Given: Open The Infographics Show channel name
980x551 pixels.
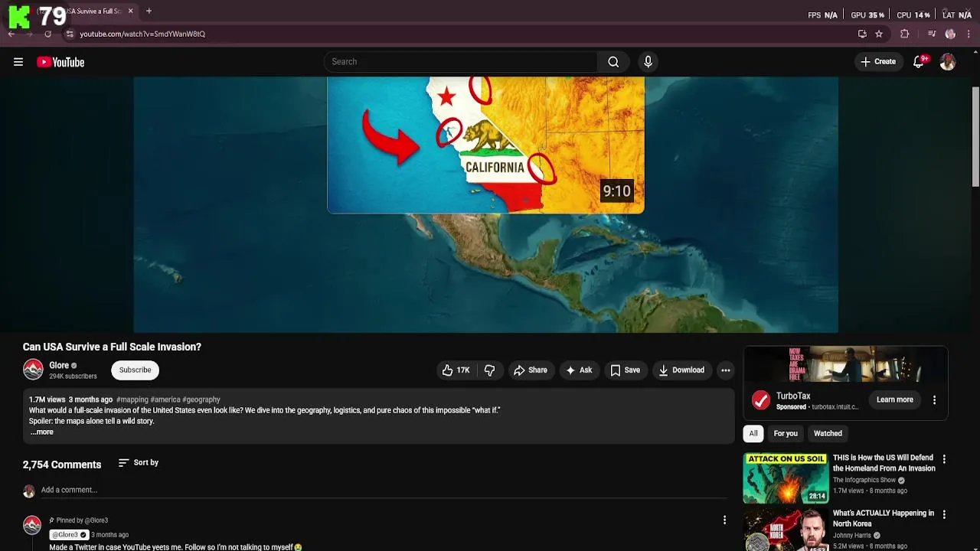Looking at the screenshot, I should pos(864,480).
